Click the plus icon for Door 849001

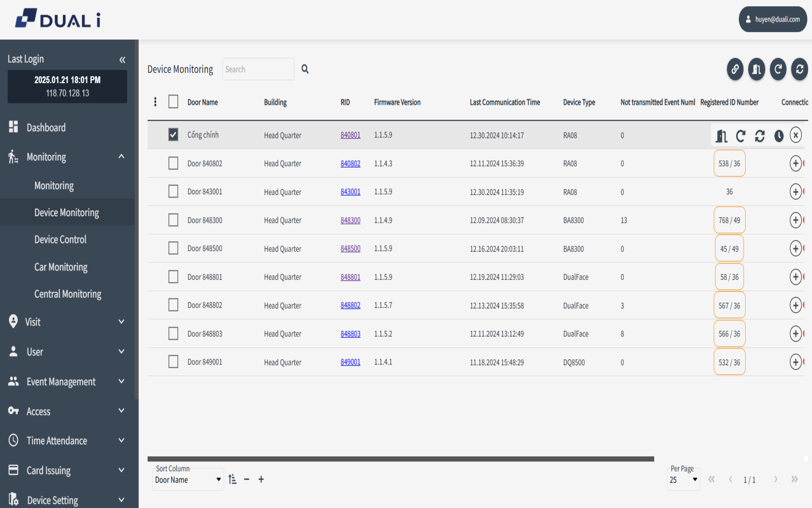796,362
